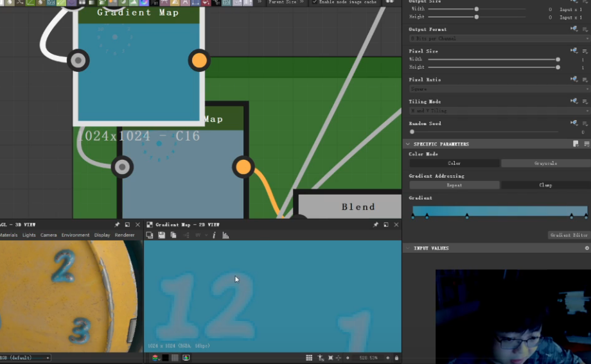This screenshot has height=364, width=591.
Task: Open the Camera menu in 3D view
Action: [49, 235]
